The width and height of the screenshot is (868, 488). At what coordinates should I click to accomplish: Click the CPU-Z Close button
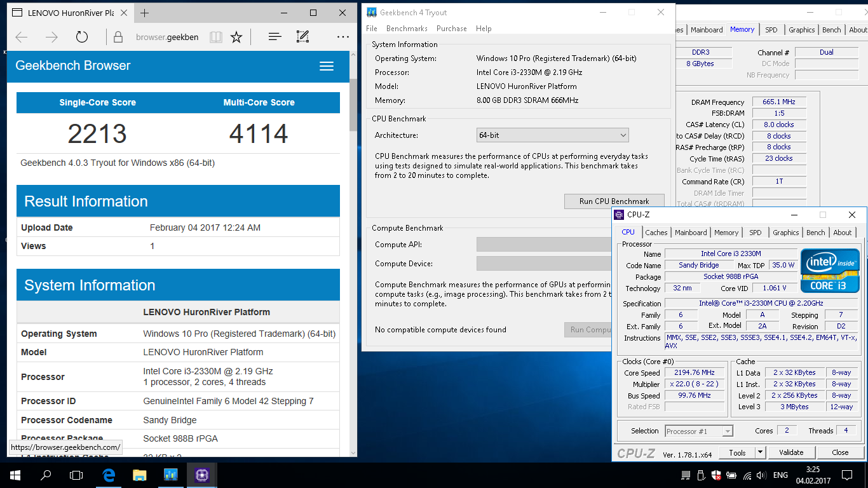click(x=840, y=452)
